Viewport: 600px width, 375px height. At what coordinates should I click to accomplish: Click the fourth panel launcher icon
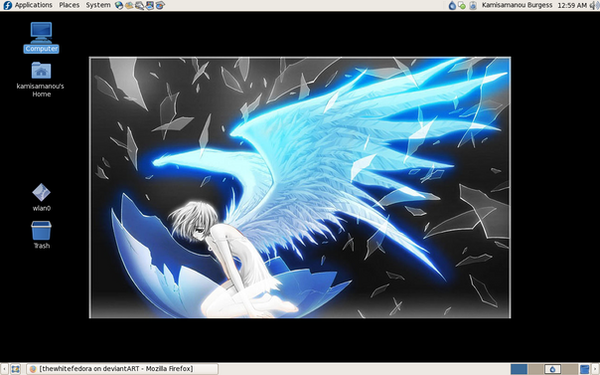click(x=150, y=5)
